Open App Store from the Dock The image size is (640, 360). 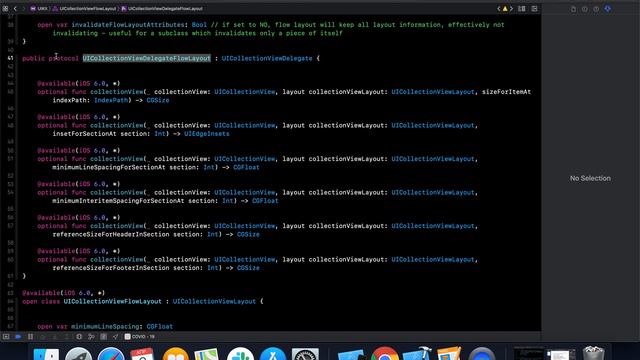coord(273,354)
